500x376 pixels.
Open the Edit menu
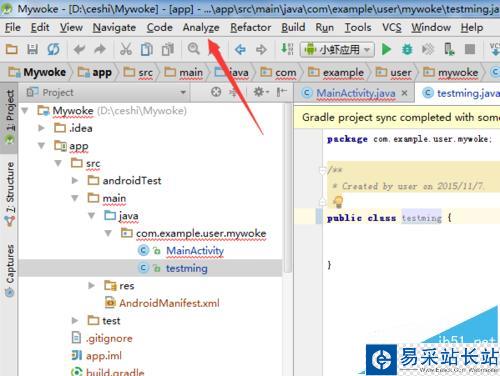pyautogui.click(x=40, y=27)
